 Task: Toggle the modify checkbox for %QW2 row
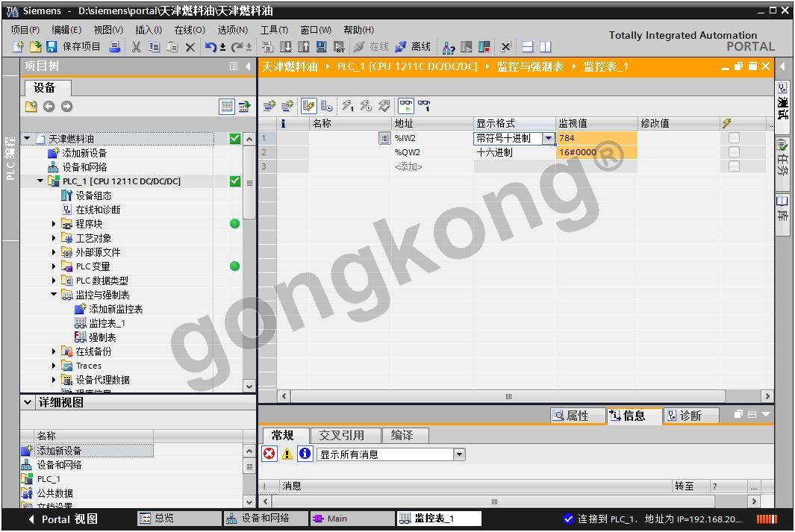734,152
